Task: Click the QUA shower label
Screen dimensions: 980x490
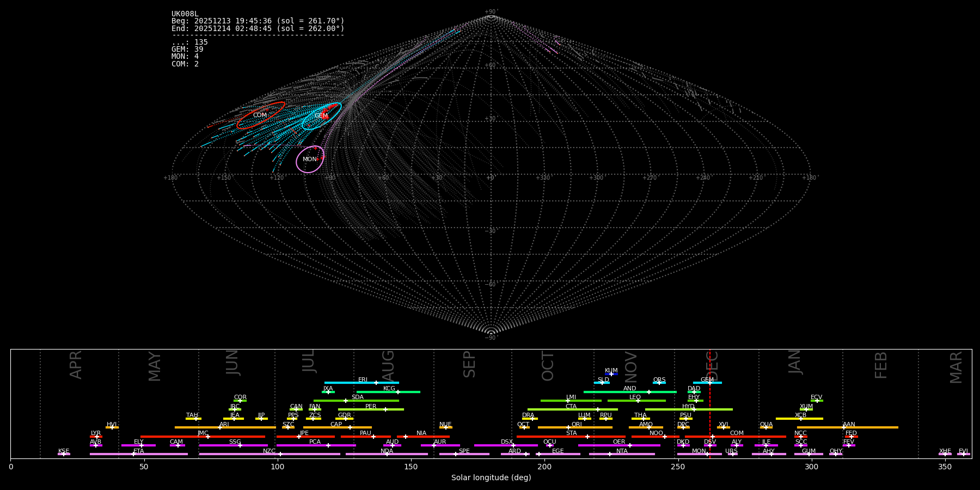Action: click(767, 425)
